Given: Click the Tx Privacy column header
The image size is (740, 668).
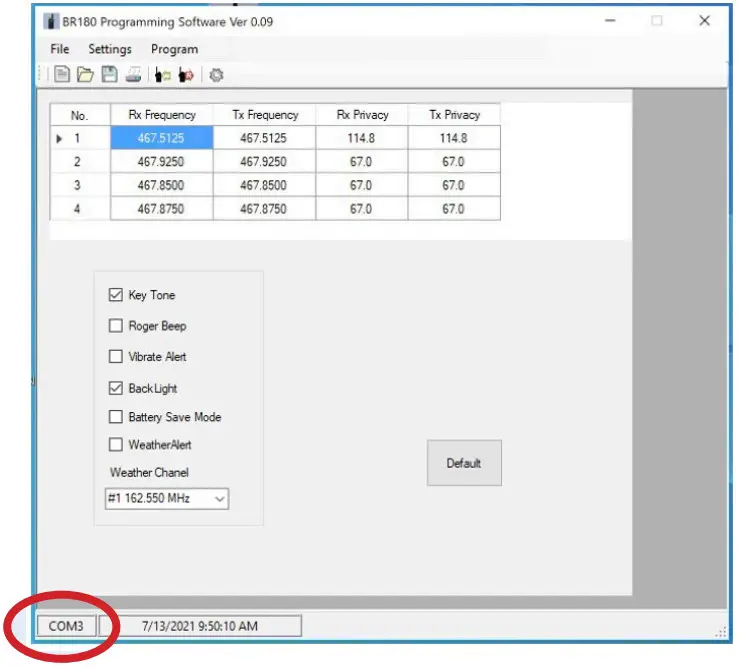Looking at the screenshot, I should (454, 115).
